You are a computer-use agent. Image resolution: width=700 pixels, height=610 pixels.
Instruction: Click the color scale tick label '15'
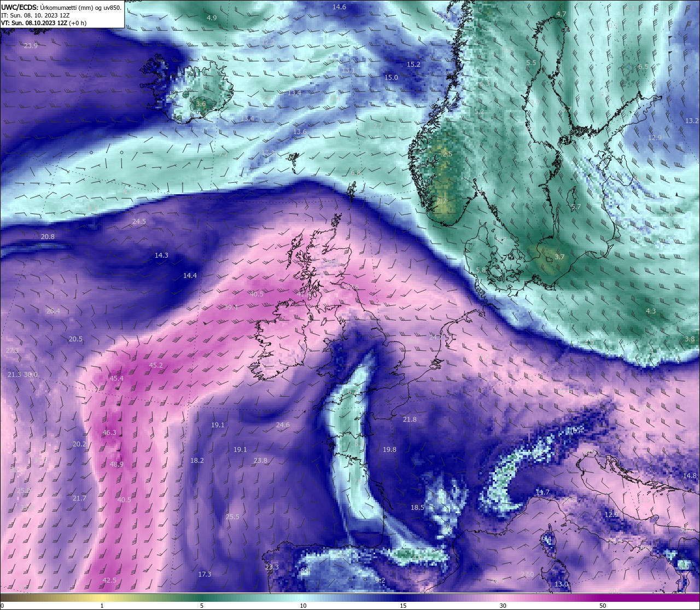[402, 606]
